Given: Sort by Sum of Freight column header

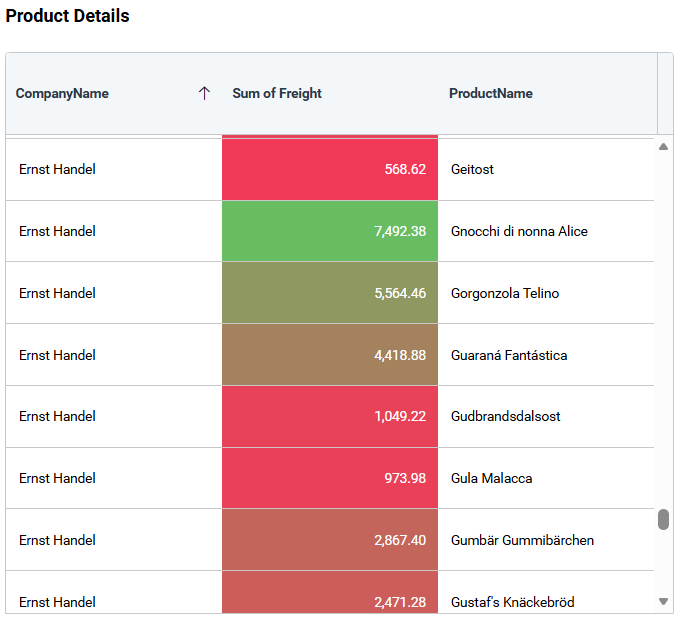Looking at the screenshot, I should 277,93.
